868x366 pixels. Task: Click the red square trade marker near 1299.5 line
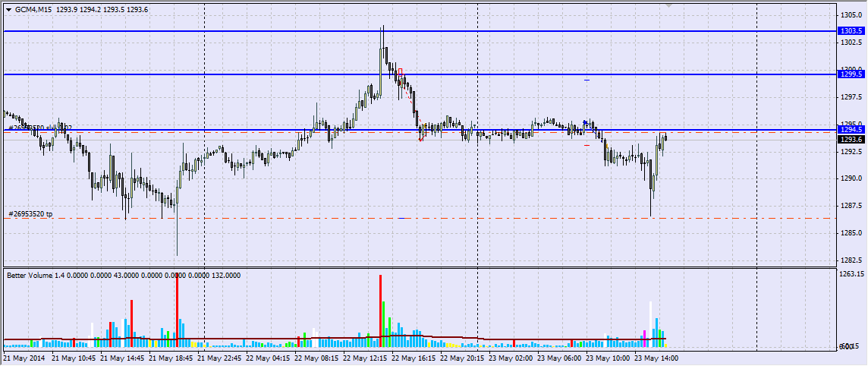pos(400,72)
